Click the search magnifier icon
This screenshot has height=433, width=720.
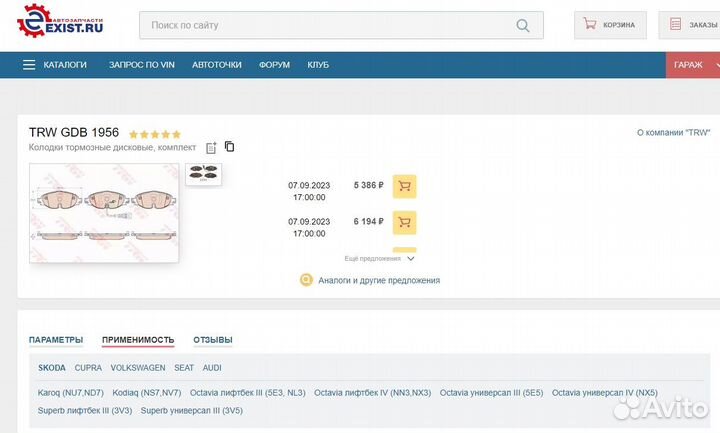(x=523, y=25)
